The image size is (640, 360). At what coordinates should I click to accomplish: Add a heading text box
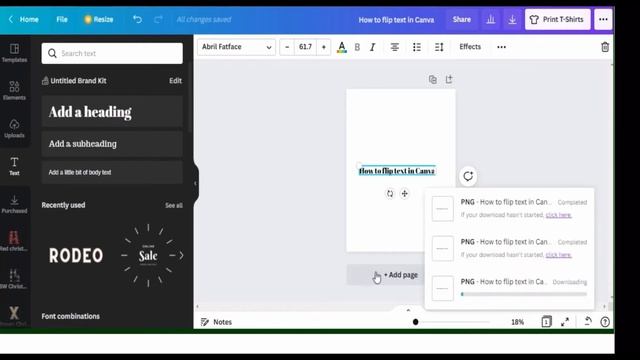112,112
